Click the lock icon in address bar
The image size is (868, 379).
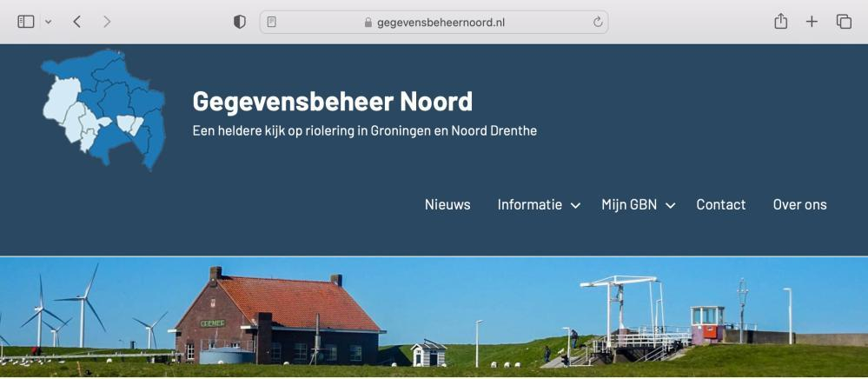pos(368,22)
